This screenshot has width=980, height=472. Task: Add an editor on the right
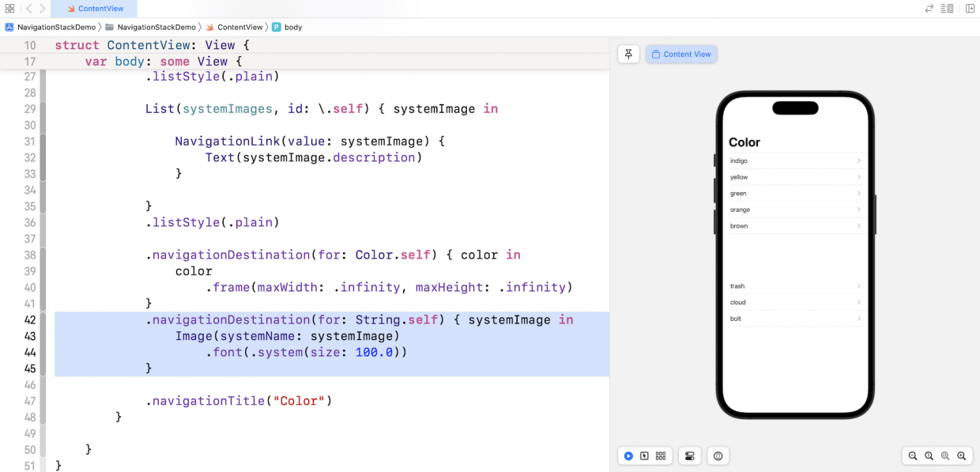[970, 9]
